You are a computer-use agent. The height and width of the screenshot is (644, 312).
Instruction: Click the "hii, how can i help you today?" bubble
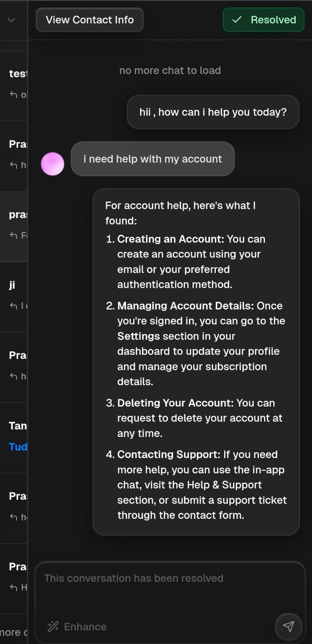[213, 112]
